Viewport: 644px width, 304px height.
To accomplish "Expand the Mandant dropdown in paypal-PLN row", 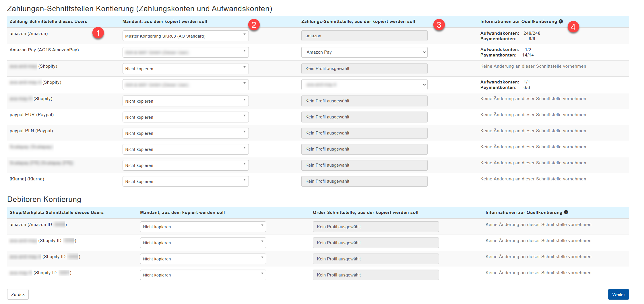I will (185, 133).
